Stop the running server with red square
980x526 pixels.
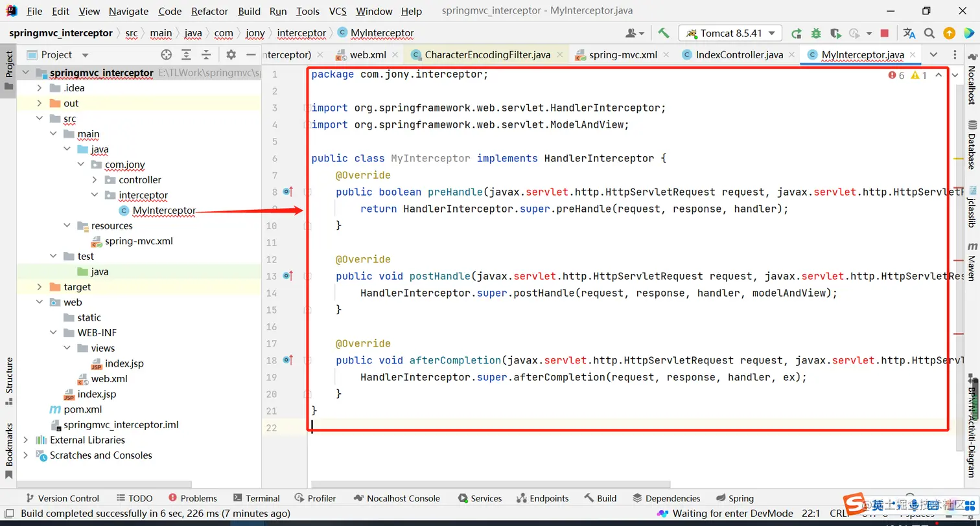point(885,33)
